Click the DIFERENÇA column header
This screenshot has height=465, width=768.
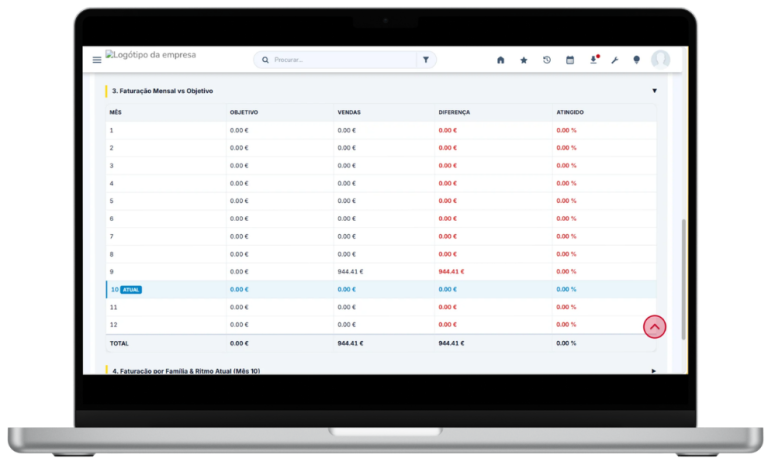454,112
